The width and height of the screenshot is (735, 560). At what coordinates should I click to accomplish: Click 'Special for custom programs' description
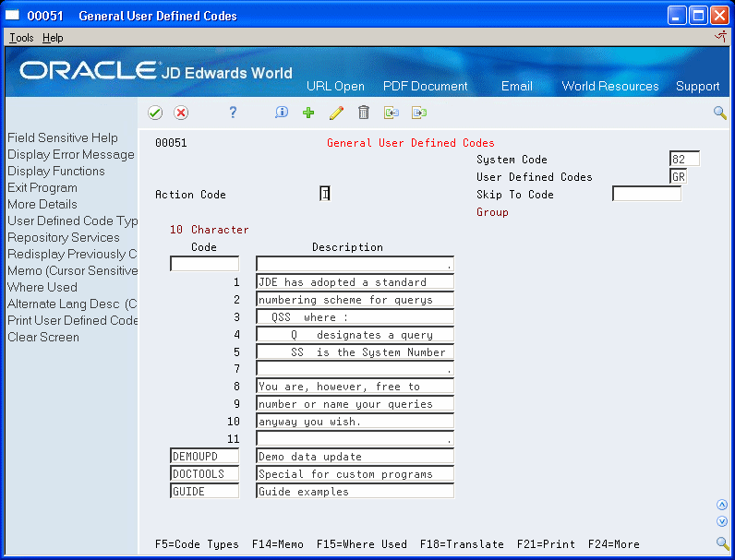[355, 474]
